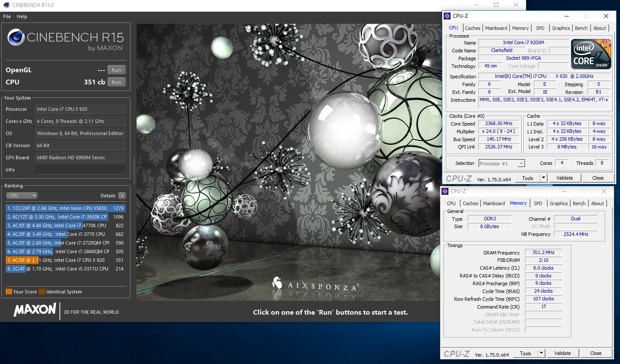This screenshot has width=620, height=364.
Task: Open Tools dropdown arrow in lower CPU-Z
Action: 541,353
